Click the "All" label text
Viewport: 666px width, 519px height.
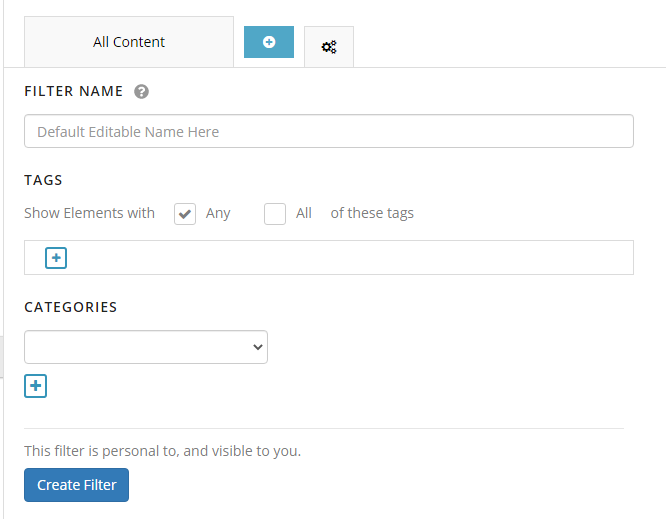(x=304, y=213)
